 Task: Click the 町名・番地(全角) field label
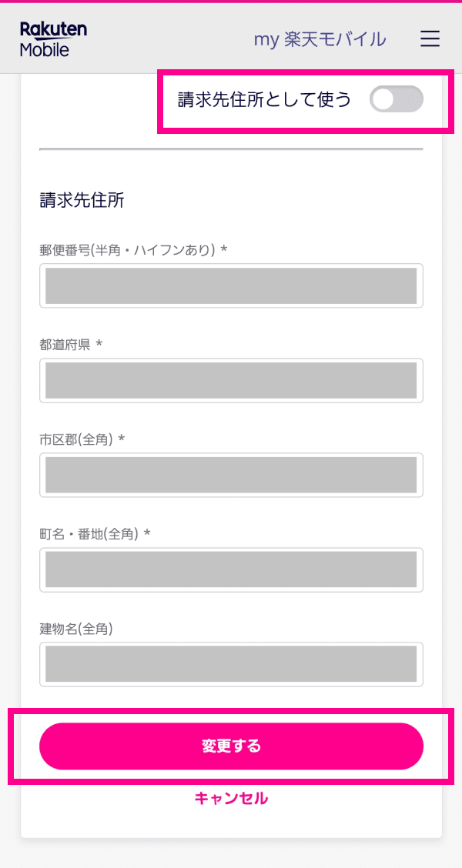pos(89,534)
